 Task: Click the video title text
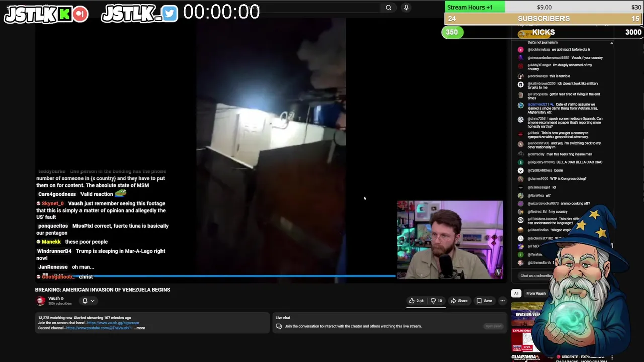tap(103, 290)
